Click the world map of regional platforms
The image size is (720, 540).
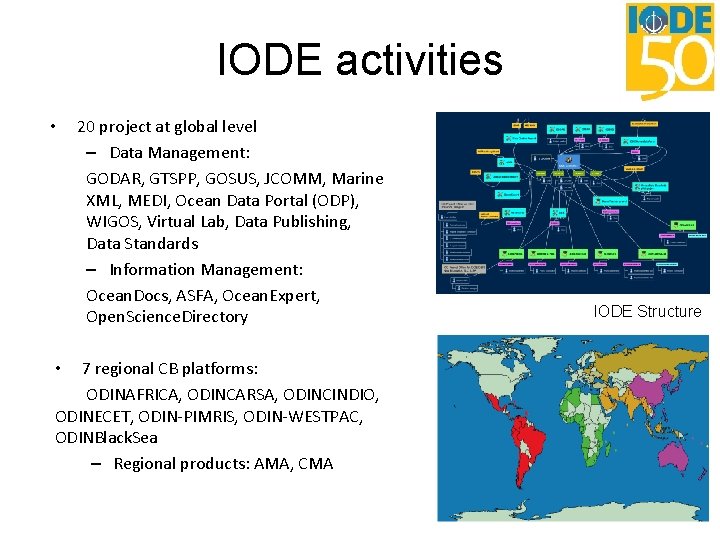click(573, 428)
